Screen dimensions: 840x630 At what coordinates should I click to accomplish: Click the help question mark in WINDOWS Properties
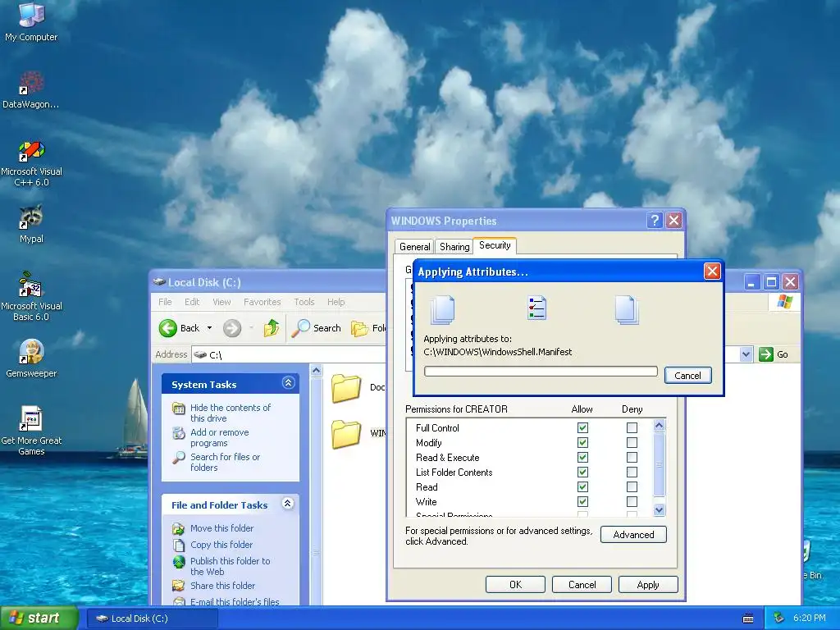click(x=654, y=220)
